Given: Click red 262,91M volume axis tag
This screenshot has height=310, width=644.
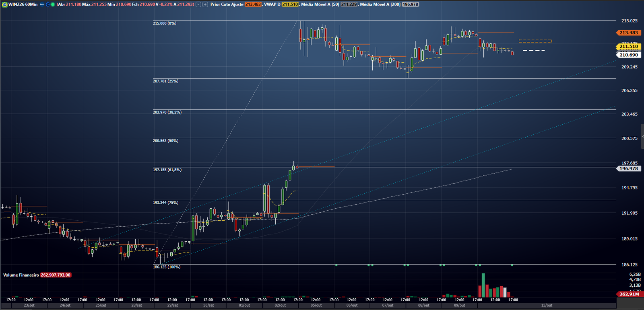Looking at the screenshot, I should (629, 294).
